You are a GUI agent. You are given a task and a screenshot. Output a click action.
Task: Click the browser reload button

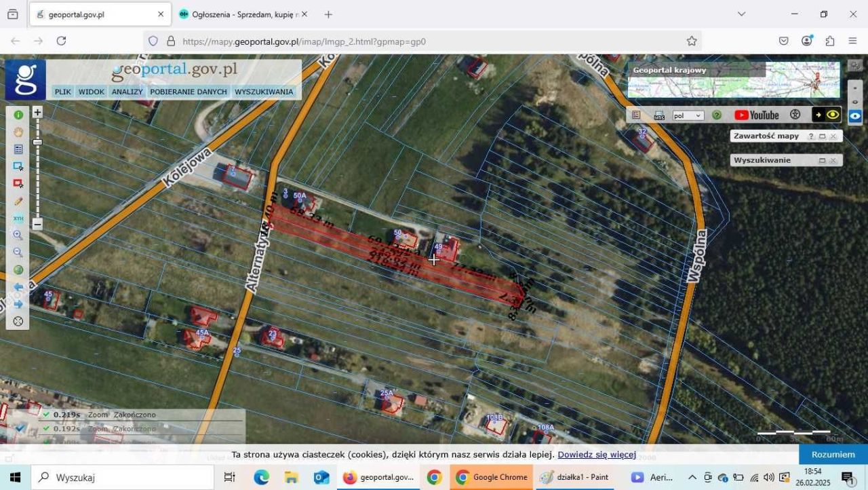61,41
